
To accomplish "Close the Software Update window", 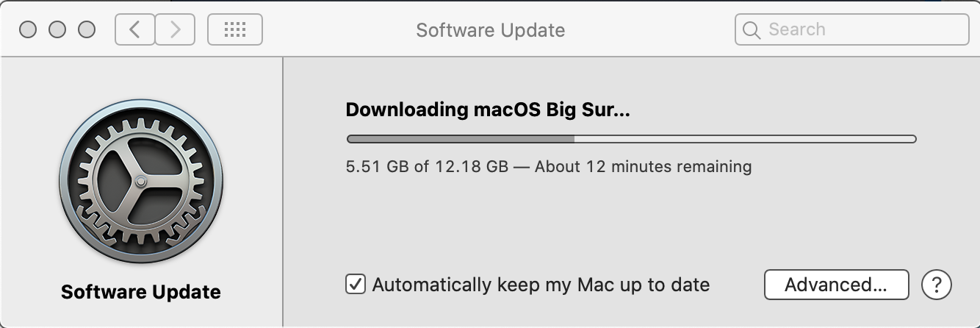I will 28,29.
